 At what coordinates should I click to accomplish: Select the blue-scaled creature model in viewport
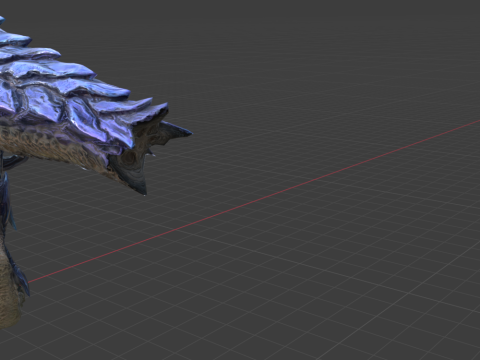(67, 110)
